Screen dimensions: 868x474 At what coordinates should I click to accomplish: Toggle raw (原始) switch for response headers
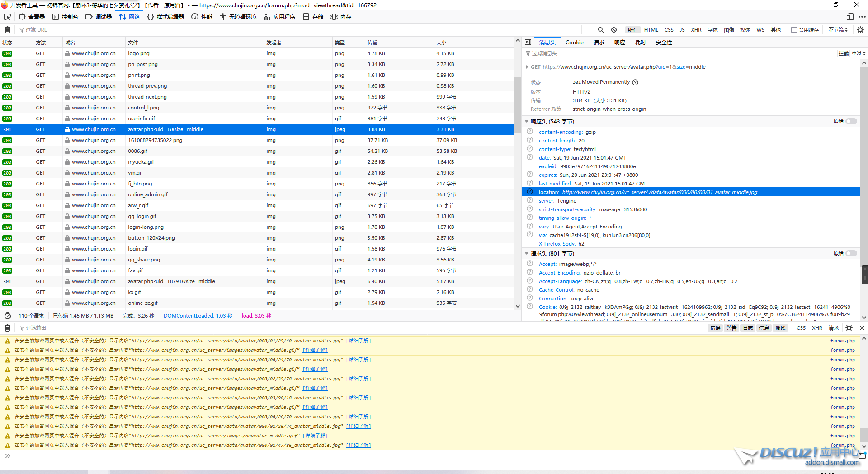851,121
